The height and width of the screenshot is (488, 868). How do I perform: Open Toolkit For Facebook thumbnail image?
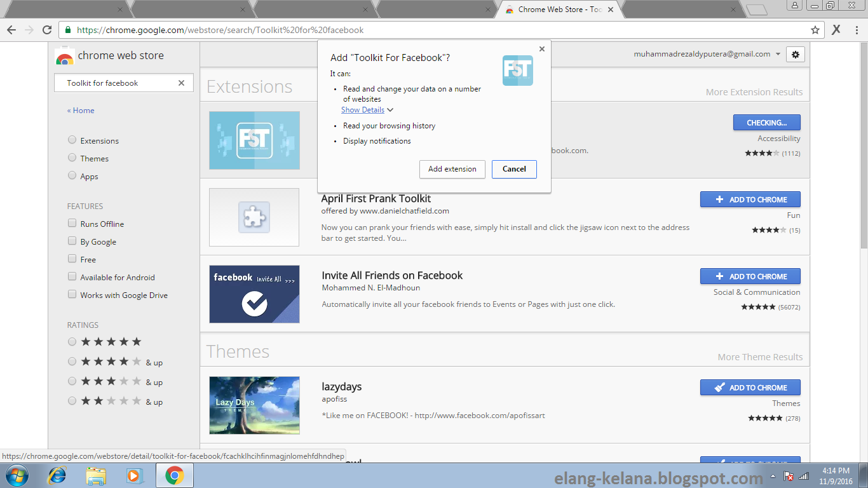pos(254,140)
